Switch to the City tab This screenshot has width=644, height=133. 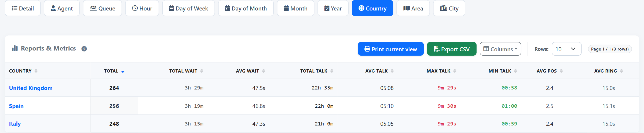click(449, 8)
